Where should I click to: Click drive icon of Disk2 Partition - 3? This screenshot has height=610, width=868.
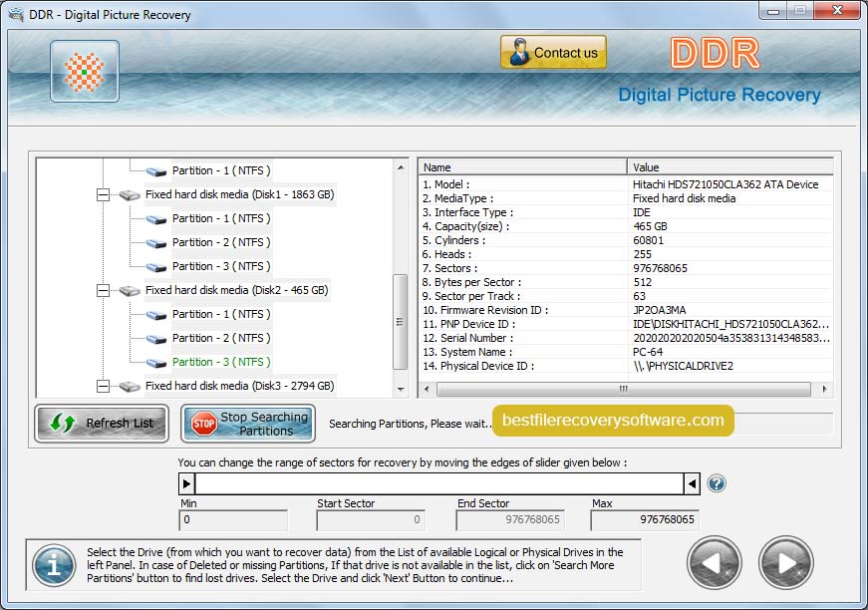156,363
